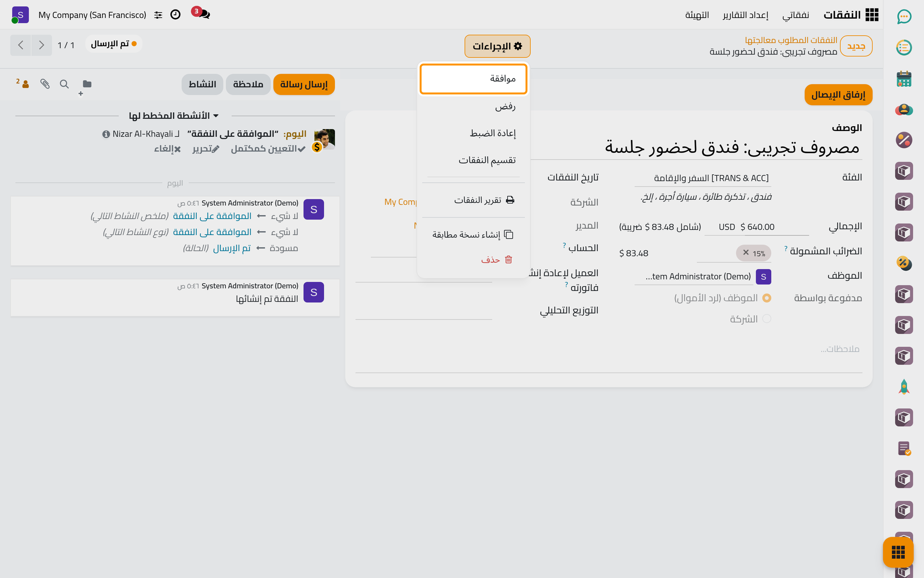This screenshot has width=924, height=578.
Task: Select the الشركة radio option
Action: pyautogui.click(x=767, y=319)
